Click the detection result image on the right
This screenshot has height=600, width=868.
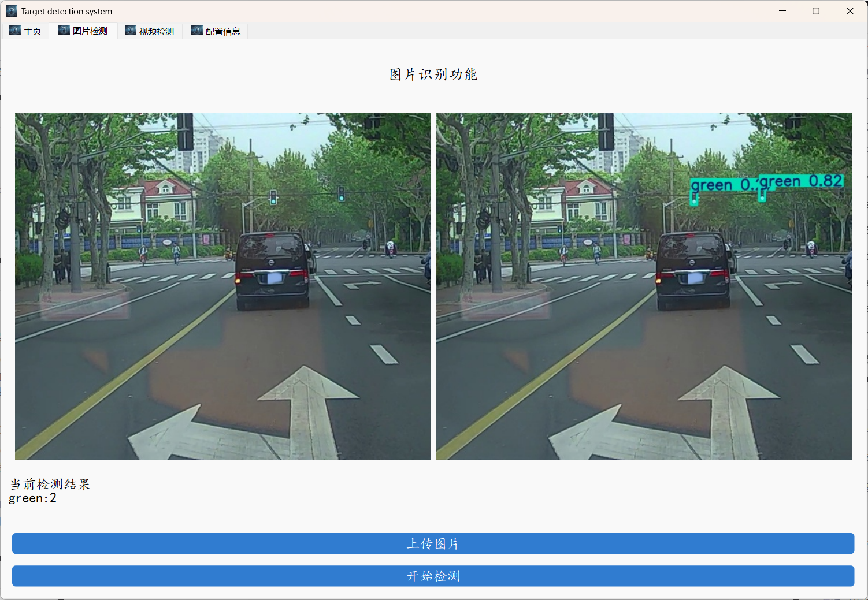644,286
